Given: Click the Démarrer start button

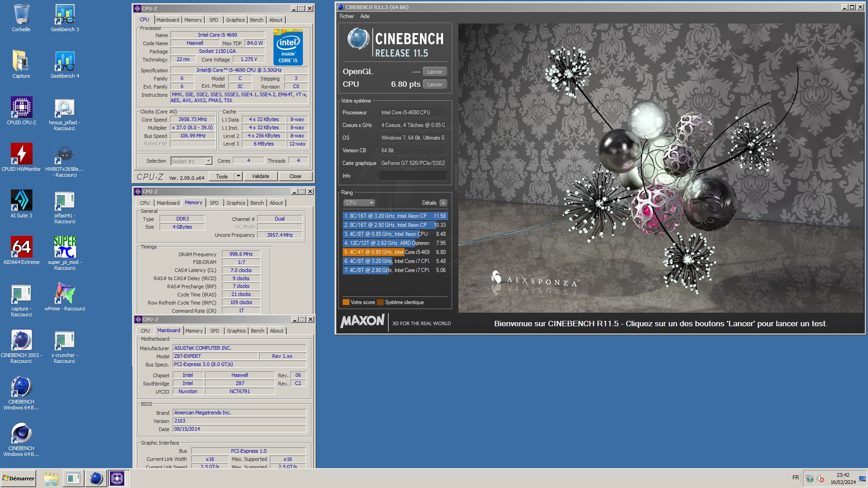Looking at the screenshot, I should [18, 479].
